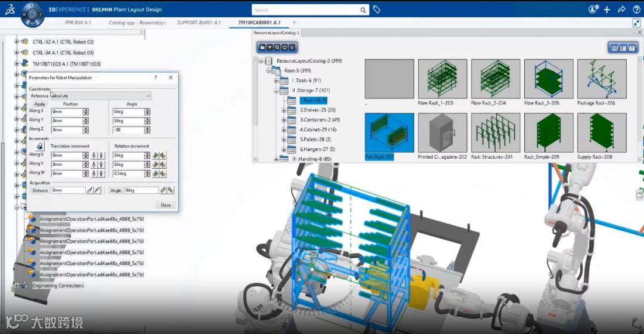
Task: Click the Apply button in Coordinates
Action: click(40, 104)
